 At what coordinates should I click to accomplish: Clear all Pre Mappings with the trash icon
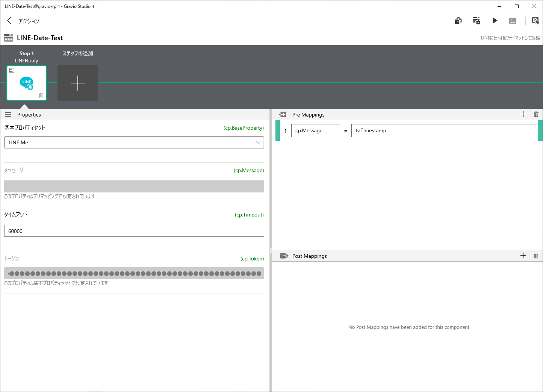(x=536, y=114)
